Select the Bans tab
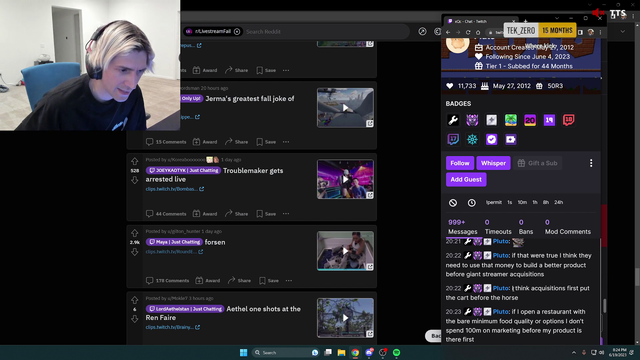The image size is (640, 360). (526, 227)
